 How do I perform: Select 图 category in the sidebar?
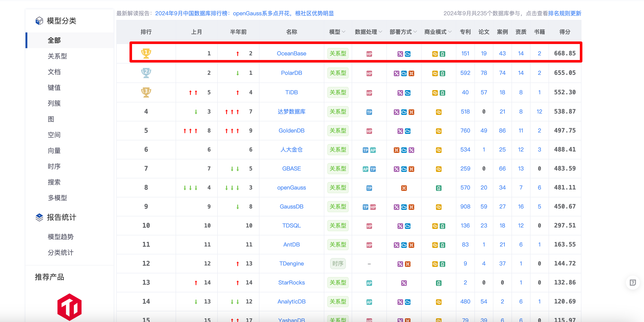(51, 119)
